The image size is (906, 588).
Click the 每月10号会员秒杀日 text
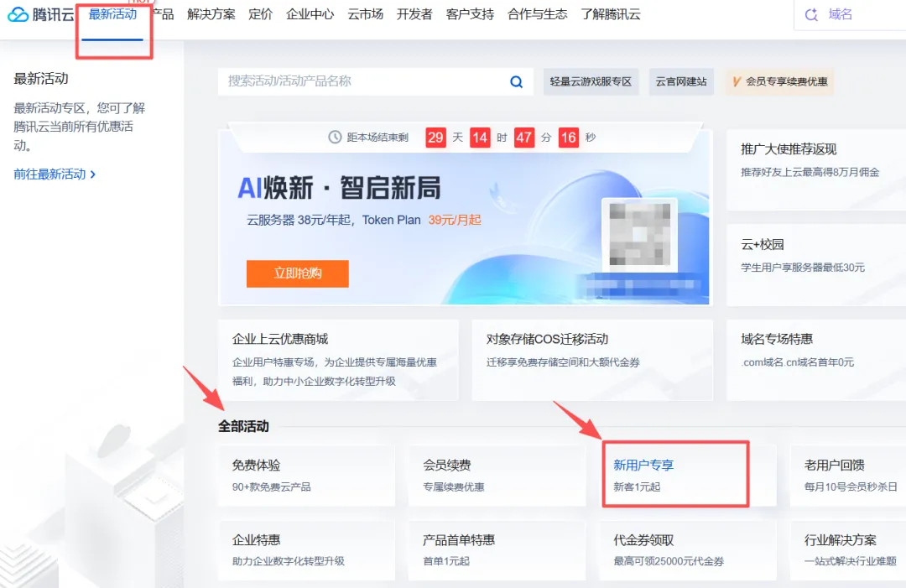tap(851, 487)
